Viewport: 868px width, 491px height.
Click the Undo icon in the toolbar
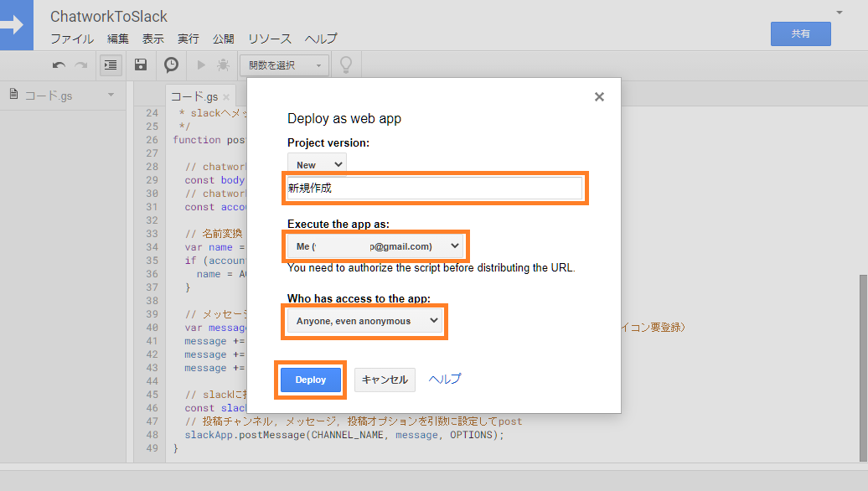coord(59,65)
